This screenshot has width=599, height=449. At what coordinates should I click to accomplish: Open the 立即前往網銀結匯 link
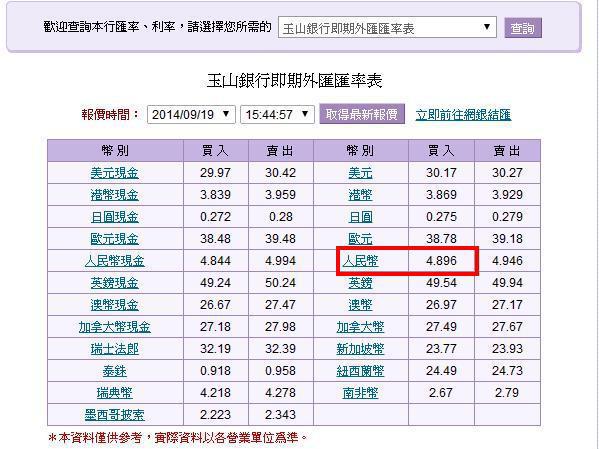[463, 114]
